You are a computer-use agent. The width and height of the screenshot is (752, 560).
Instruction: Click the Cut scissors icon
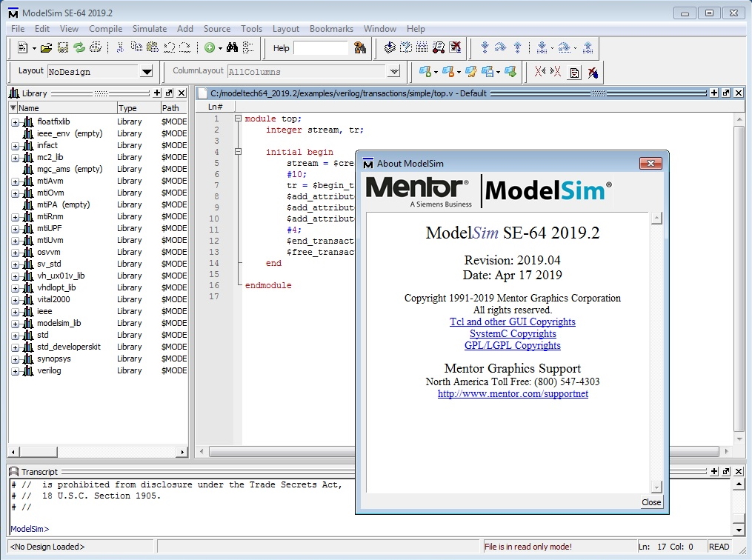tap(120, 47)
